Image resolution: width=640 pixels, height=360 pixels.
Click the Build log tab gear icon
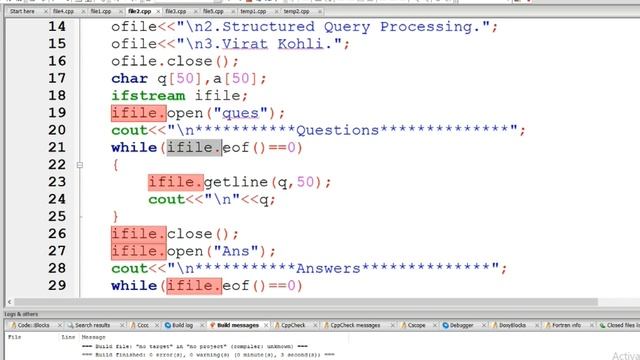coord(167,325)
